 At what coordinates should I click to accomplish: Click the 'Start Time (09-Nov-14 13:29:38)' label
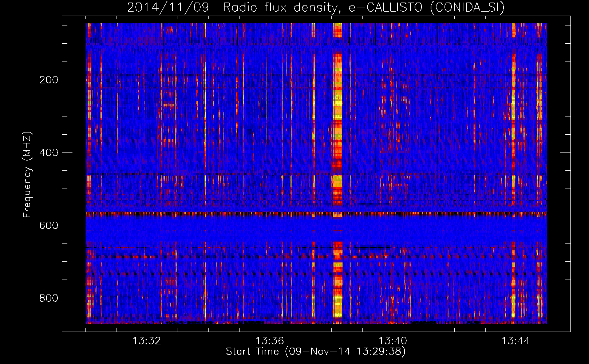(x=316, y=352)
